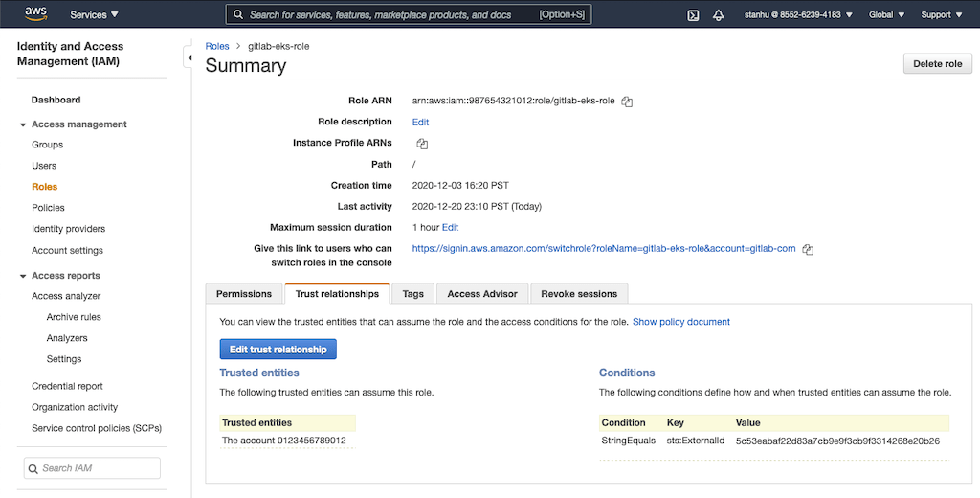Collapse the Access reports section
Viewport: 980px width, 498px height.
point(23,276)
